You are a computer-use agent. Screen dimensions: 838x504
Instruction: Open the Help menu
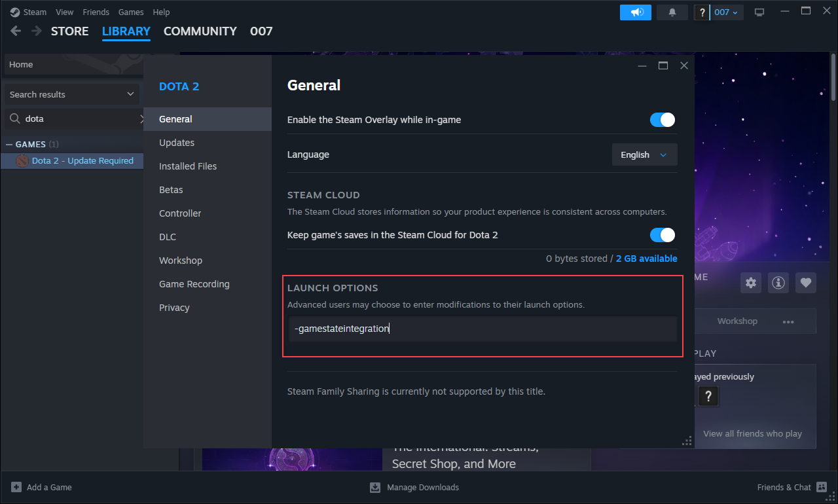coord(161,12)
